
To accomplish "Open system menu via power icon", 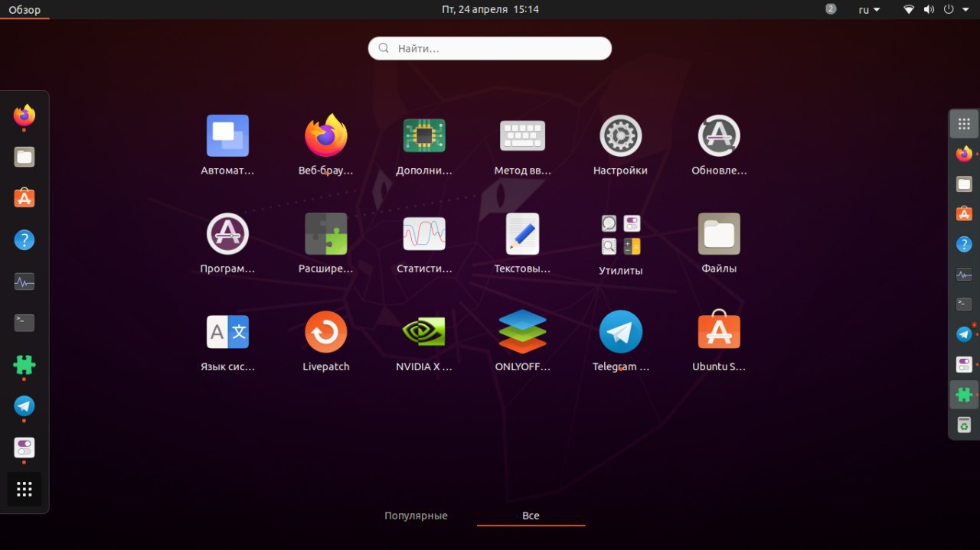I will (x=948, y=9).
